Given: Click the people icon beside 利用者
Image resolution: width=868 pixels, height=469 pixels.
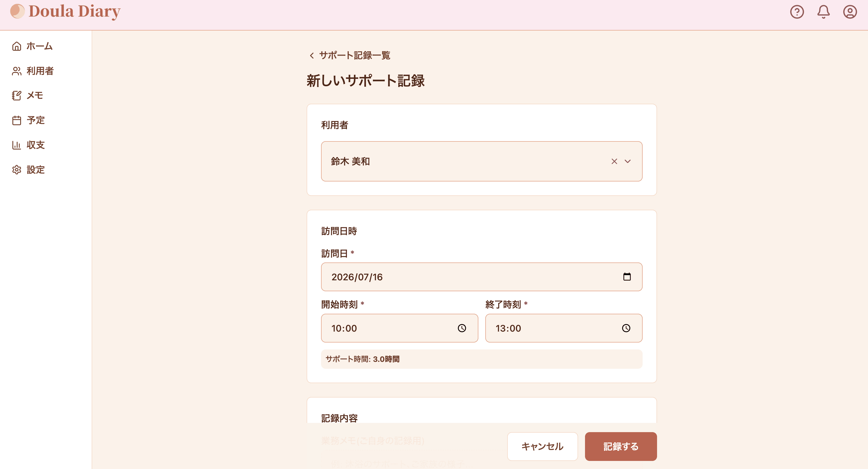Looking at the screenshot, I should pos(16,71).
